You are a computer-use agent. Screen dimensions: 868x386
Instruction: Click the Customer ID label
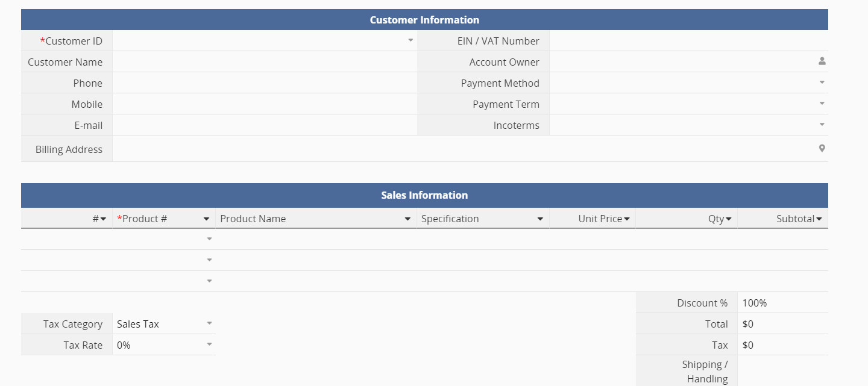tap(72, 41)
